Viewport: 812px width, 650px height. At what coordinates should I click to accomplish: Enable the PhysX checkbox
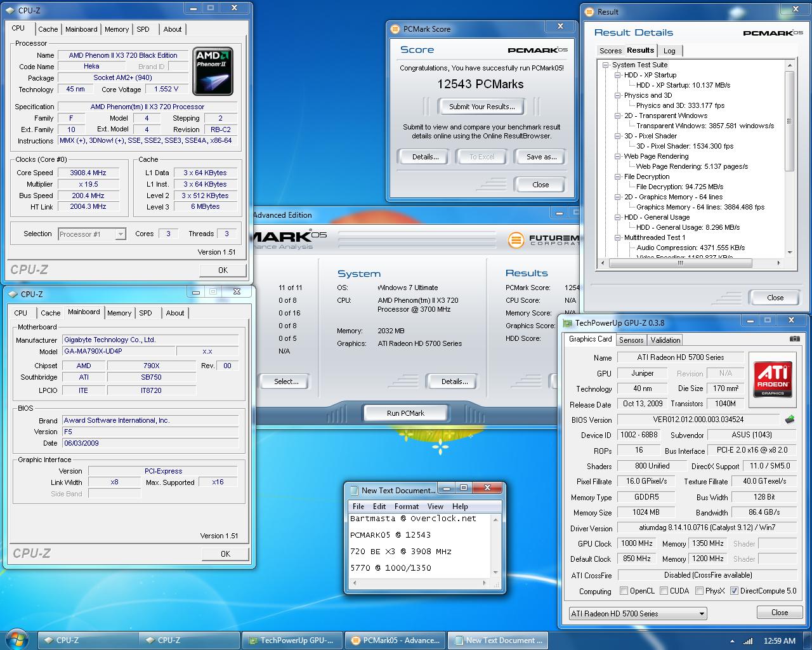click(x=699, y=591)
